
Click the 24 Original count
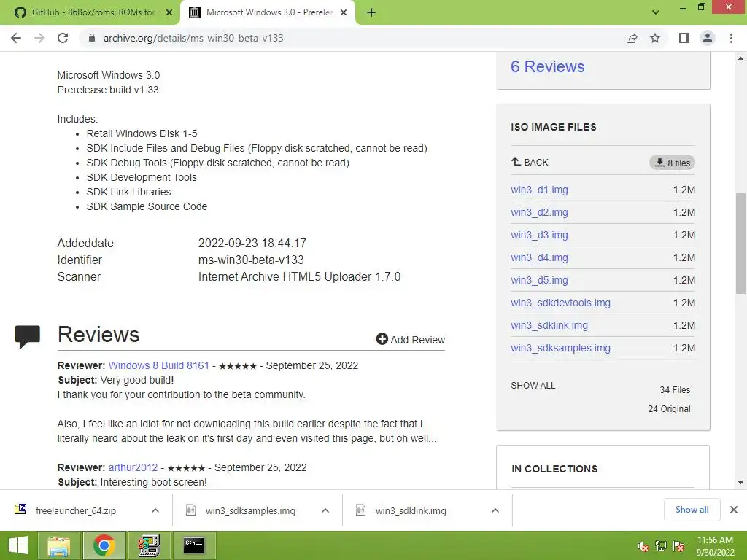[x=669, y=409]
